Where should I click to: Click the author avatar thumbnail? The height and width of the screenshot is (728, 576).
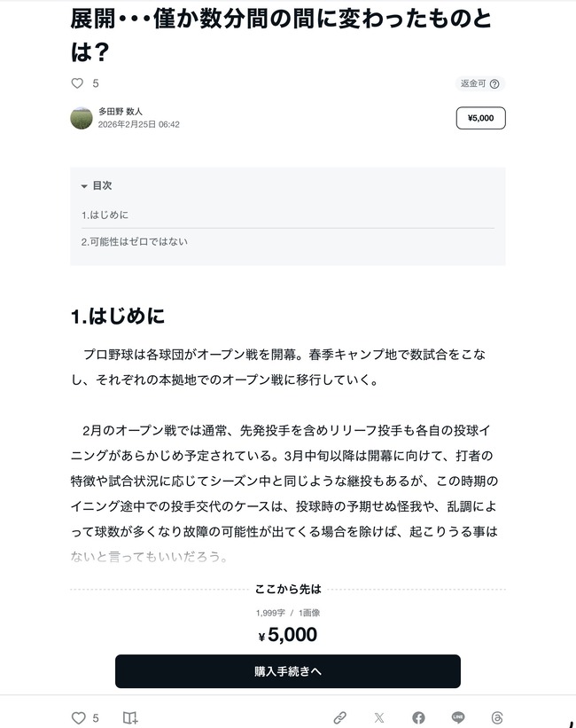(82, 118)
